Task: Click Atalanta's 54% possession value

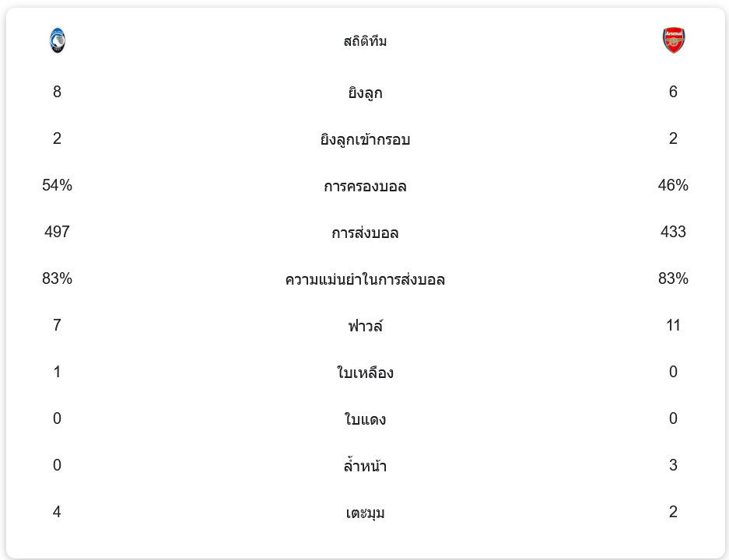Action: 57,185
